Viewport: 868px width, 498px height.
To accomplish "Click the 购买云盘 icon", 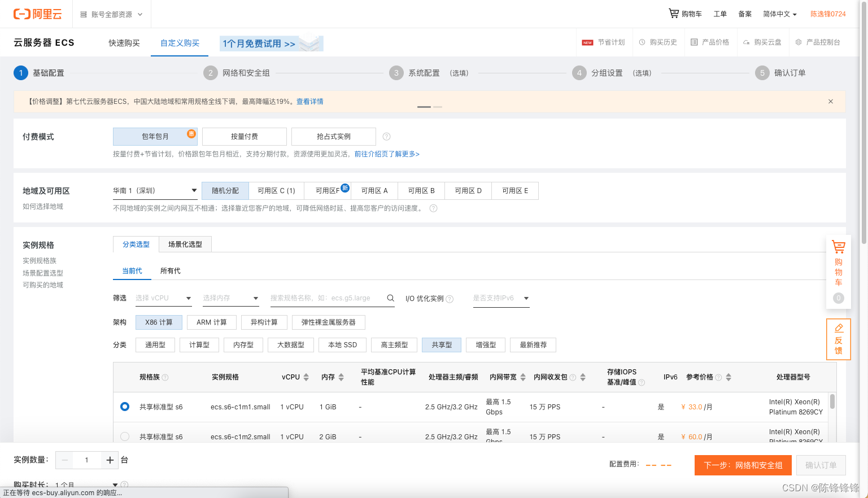I will pos(762,42).
